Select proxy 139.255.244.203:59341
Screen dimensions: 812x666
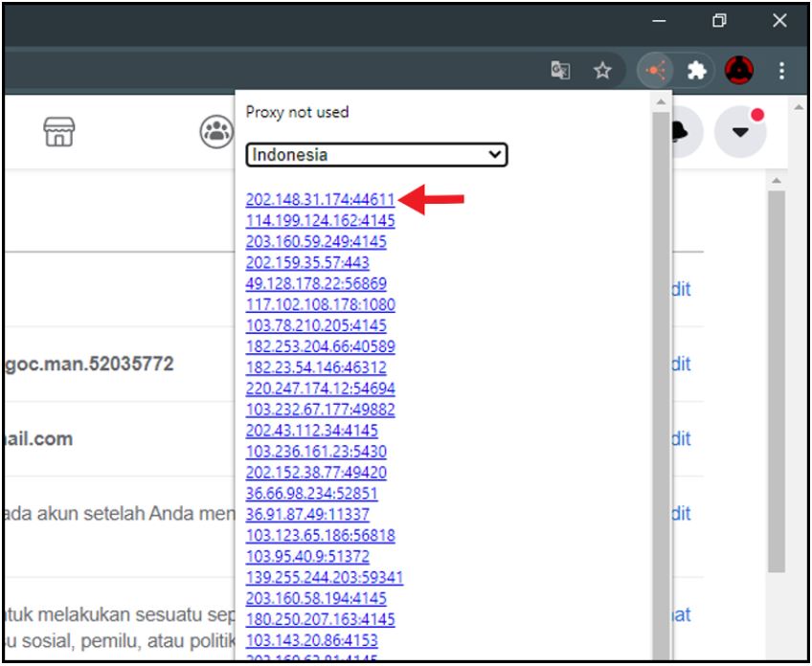[x=324, y=577]
